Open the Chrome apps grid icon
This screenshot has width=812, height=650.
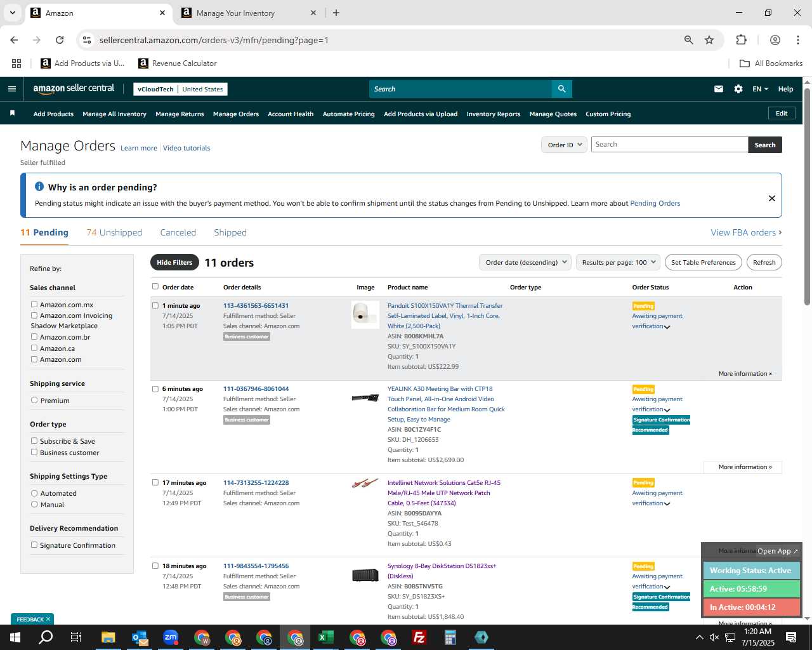click(16, 63)
